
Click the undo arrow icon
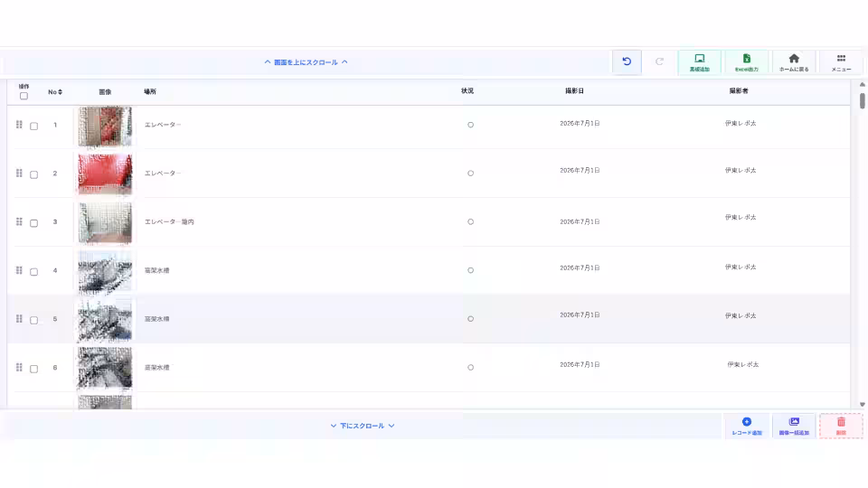627,61
